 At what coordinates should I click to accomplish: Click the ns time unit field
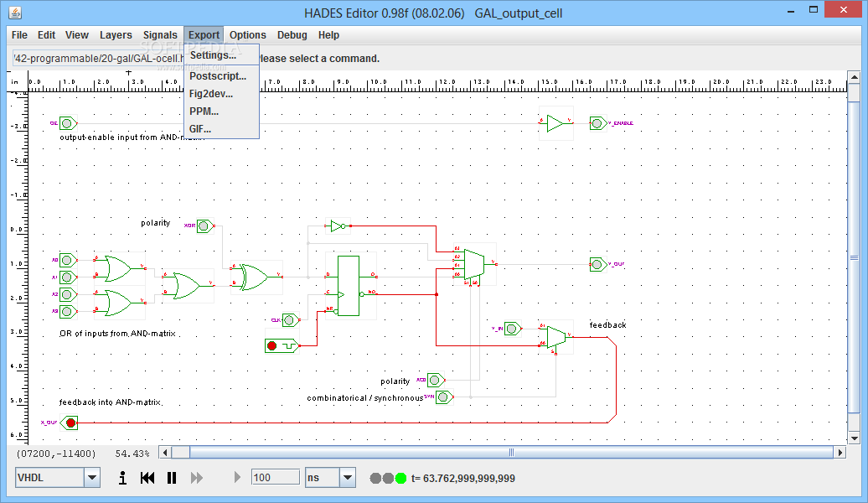[x=323, y=478]
